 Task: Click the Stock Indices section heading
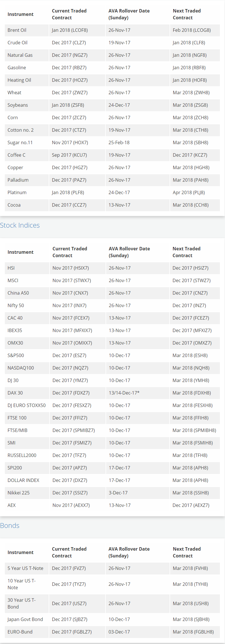click(x=20, y=225)
